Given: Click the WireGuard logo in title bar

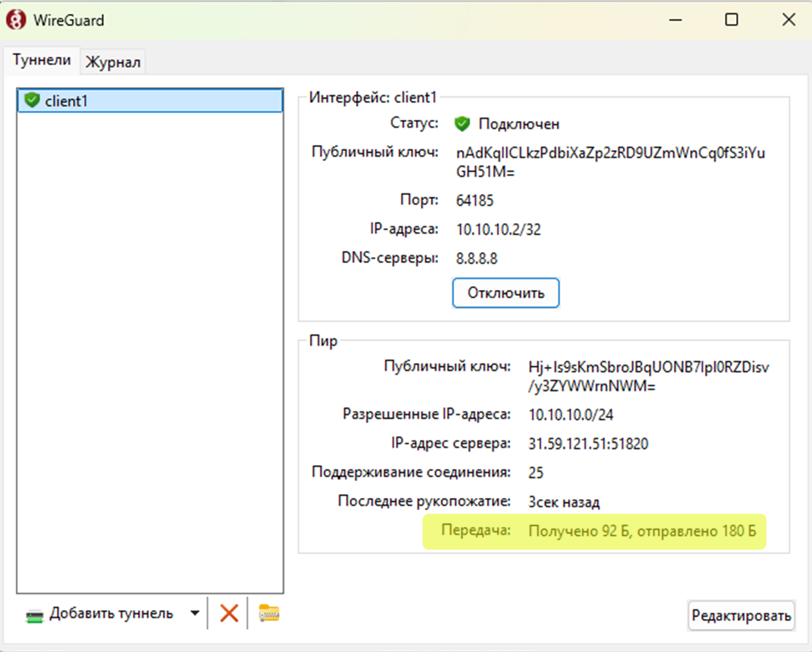Looking at the screenshot, I should pyautogui.click(x=16, y=20).
